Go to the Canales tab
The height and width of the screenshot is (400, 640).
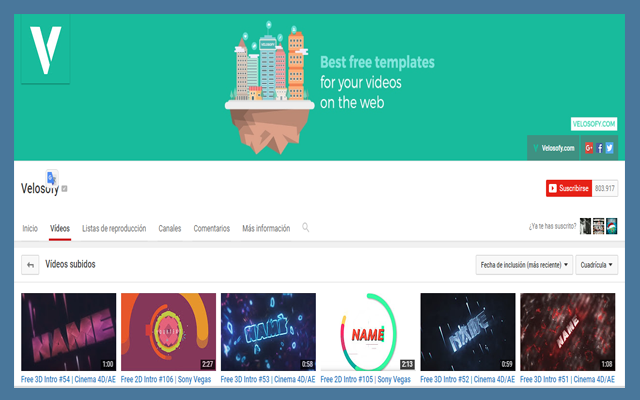pos(170,228)
